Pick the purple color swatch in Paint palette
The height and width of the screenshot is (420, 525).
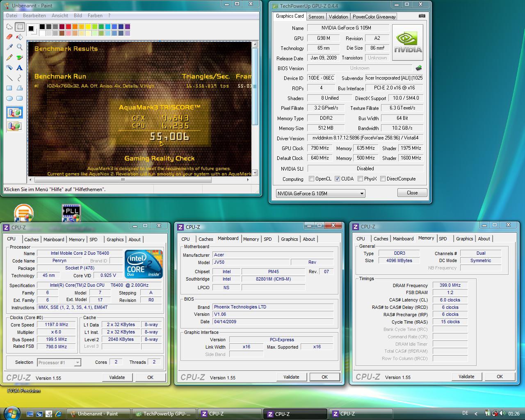tap(128, 27)
